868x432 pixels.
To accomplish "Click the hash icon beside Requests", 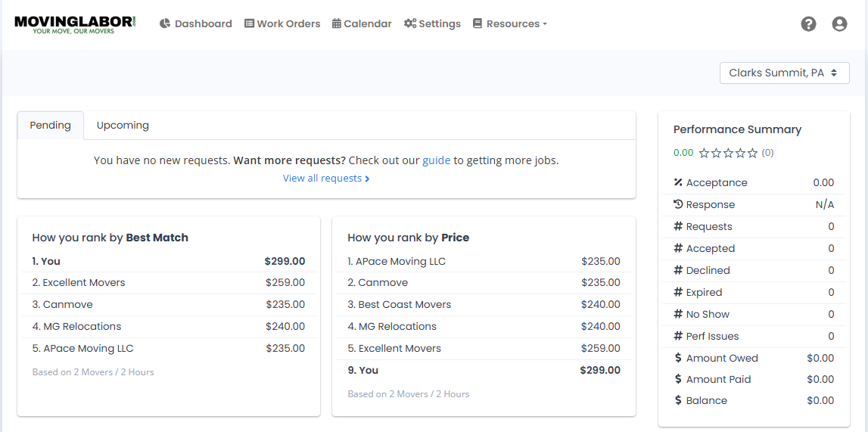I will [678, 227].
